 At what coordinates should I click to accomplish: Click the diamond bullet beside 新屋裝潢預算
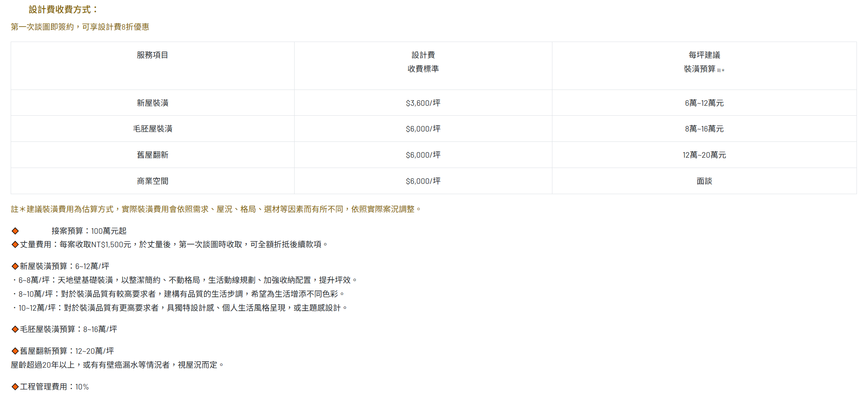tap(15, 266)
